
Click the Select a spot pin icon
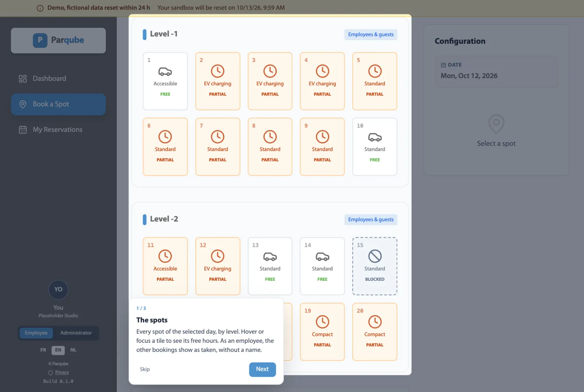coord(496,124)
